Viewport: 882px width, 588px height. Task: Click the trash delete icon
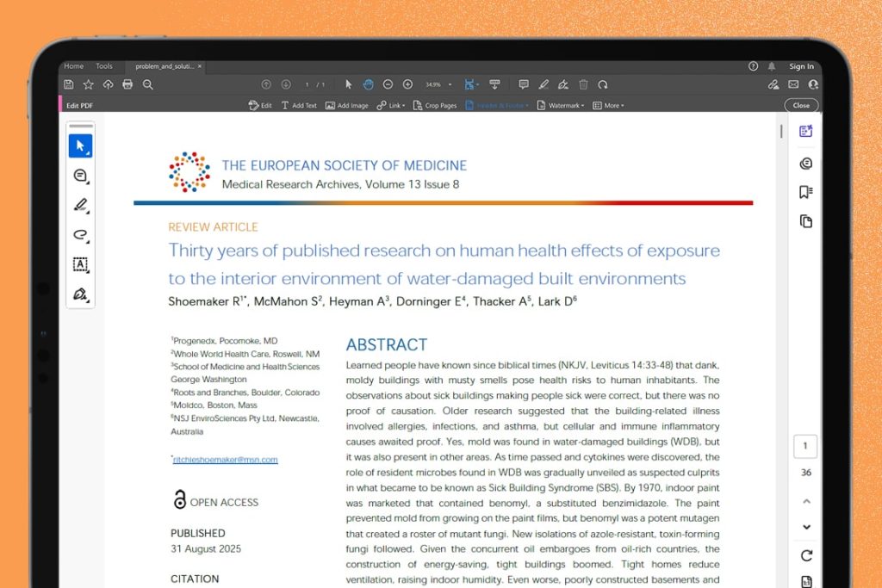point(583,84)
